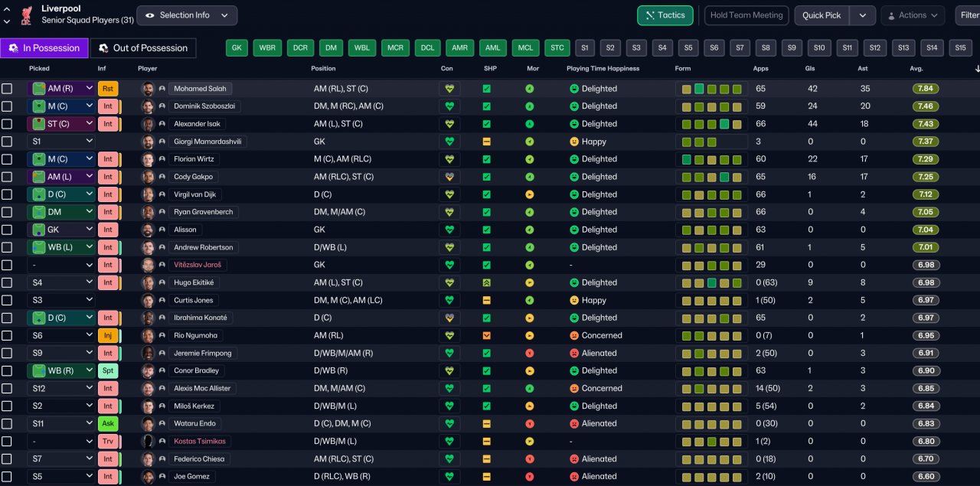Select the STC position slot
The image size is (980, 486).
click(557, 48)
